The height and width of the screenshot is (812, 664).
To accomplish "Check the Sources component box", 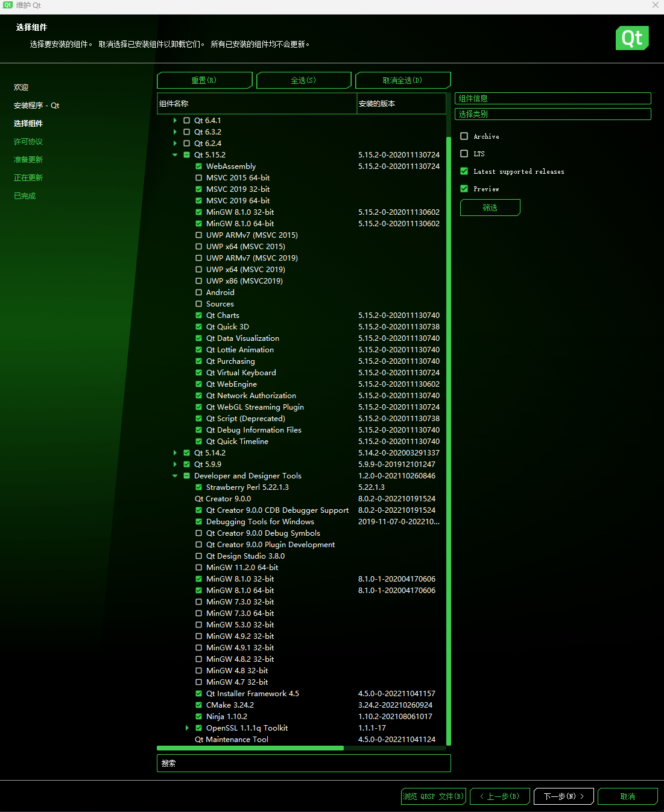I will 199,304.
